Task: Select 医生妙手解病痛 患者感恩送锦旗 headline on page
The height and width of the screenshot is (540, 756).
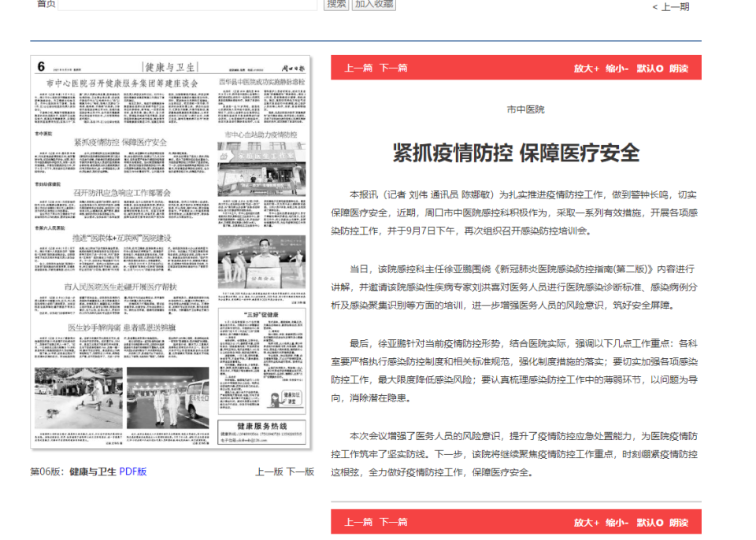Action: pyautogui.click(x=124, y=327)
